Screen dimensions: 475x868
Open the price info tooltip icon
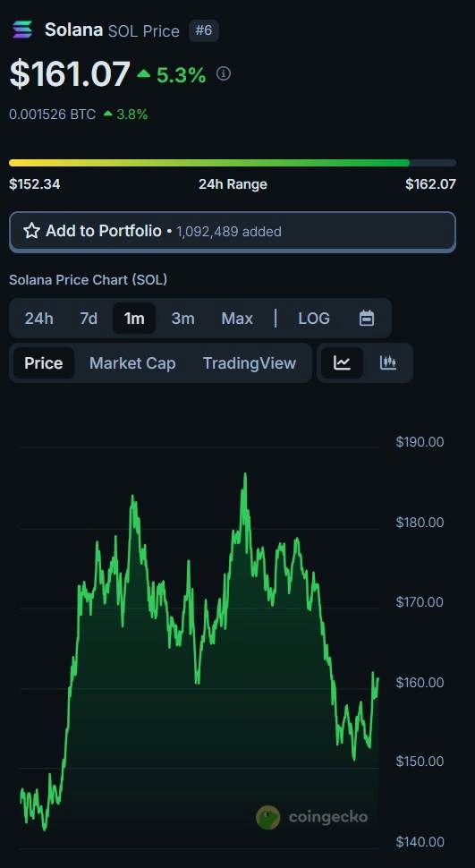[223, 73]
